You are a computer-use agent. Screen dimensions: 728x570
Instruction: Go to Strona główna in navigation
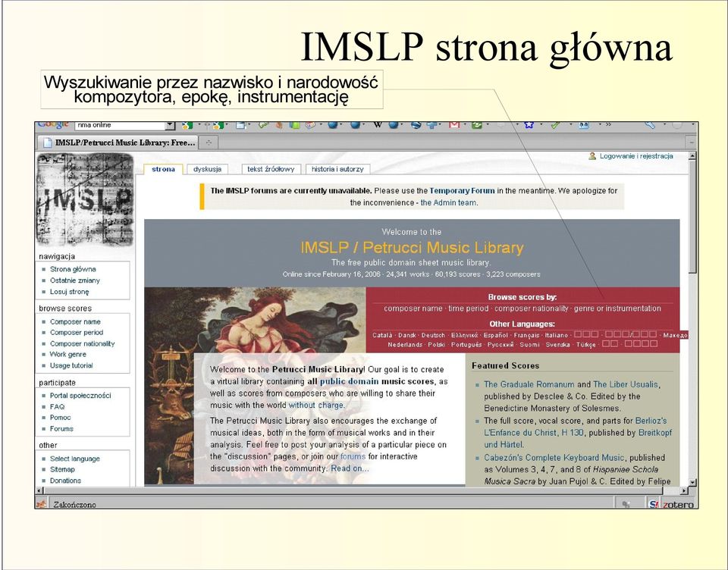pyautogui.click(x=73, y=269)
